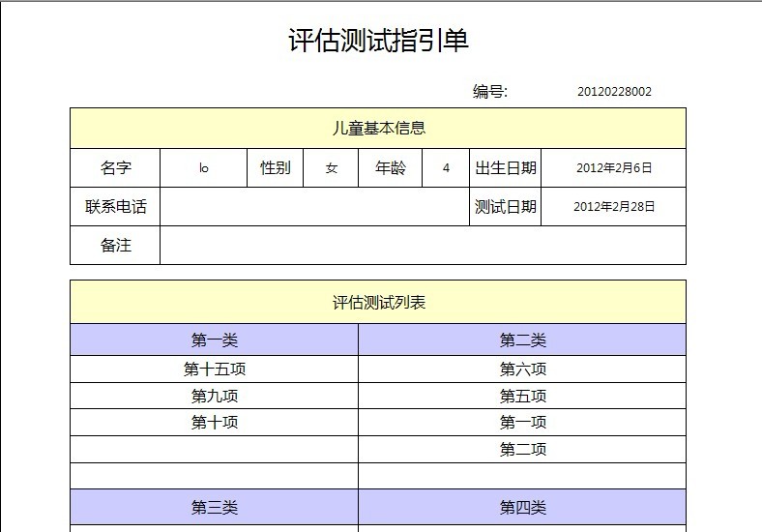Click the 编号: label
Viewport: 762px width, 532px height.
(490, 92)
